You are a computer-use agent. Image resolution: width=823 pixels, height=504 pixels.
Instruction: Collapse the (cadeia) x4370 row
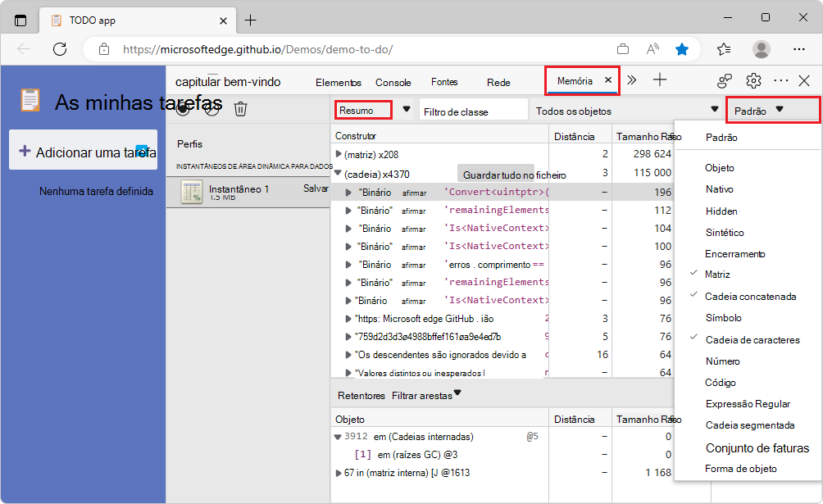(338, 173)
